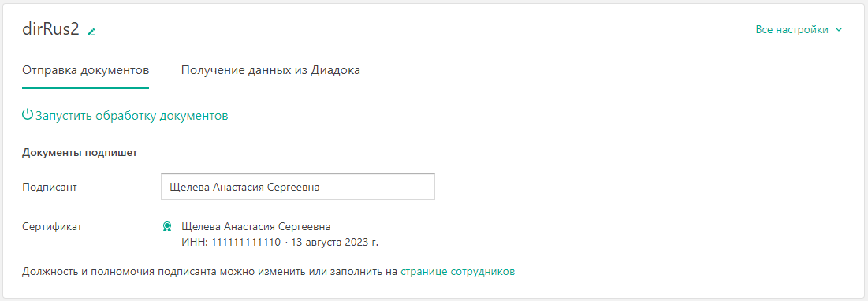Click the certificate date 13 августа 2023 г.
The height and width of the screenshot is (301, 868).
pyautogui.click(x=334, y=243)
